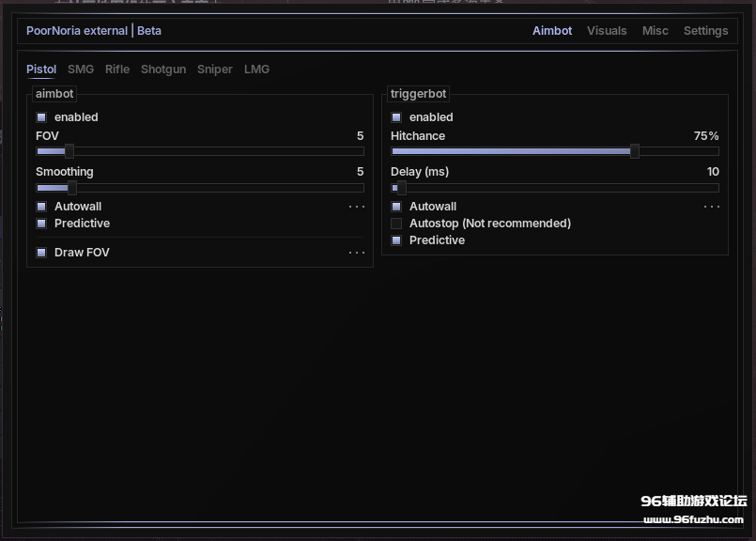Uncheck Draw FOV checkbox
The width and height of the screenshot is (756, 541).
[x=41, y=253]
